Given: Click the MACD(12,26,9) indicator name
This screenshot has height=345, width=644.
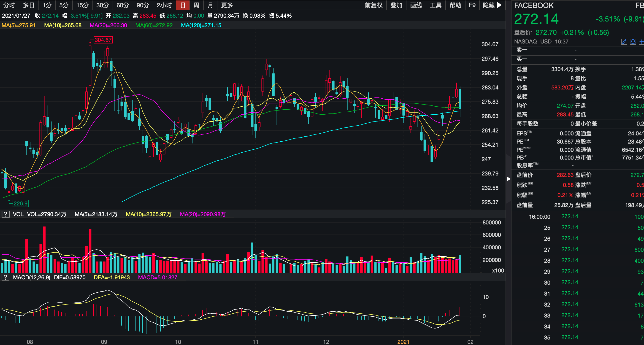Looking at the screenshot, I should [32, 278].
